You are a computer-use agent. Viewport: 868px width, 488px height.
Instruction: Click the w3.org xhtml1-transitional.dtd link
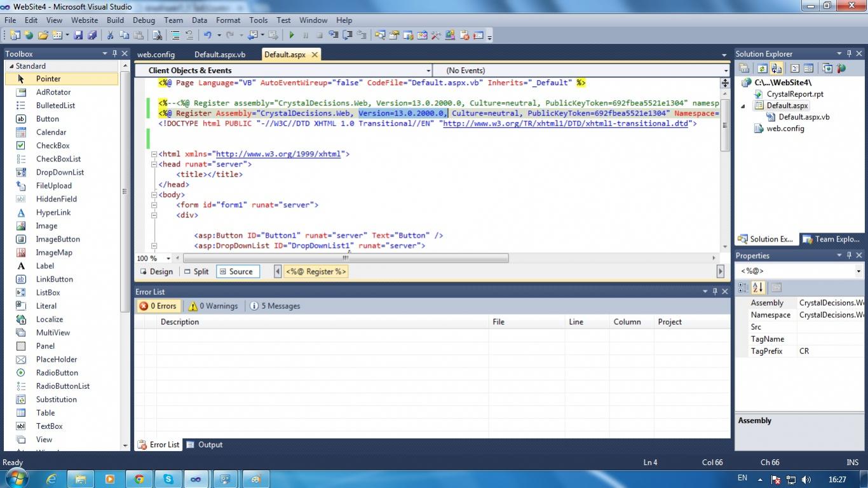point(566,123)
